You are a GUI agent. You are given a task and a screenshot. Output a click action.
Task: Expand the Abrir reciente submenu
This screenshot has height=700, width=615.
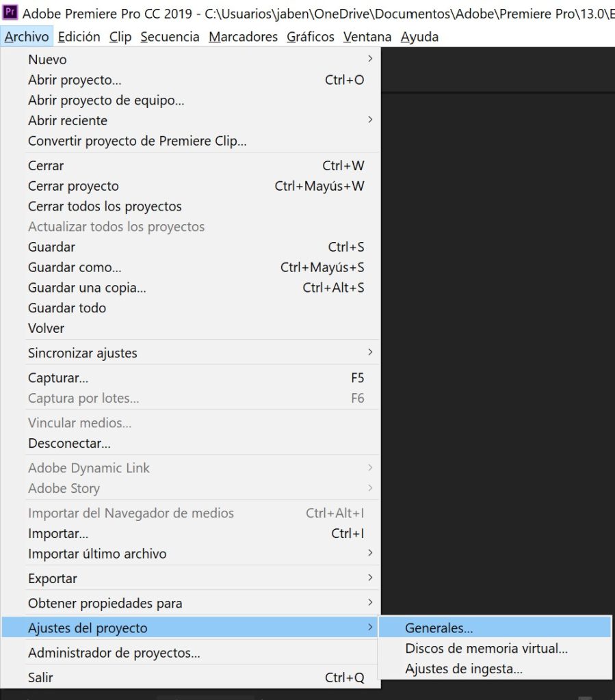pyautogui.click(x=191, y=120)
